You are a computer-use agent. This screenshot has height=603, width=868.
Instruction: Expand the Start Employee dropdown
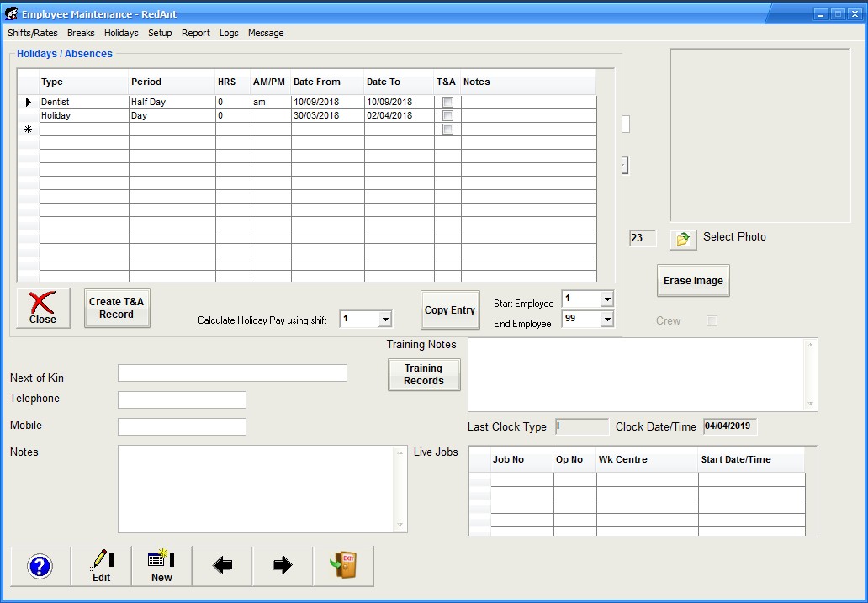coord(606,299)
